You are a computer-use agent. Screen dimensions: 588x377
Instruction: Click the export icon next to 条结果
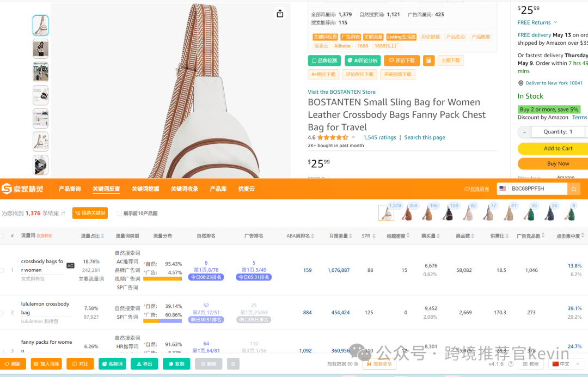tap(63, 214)
